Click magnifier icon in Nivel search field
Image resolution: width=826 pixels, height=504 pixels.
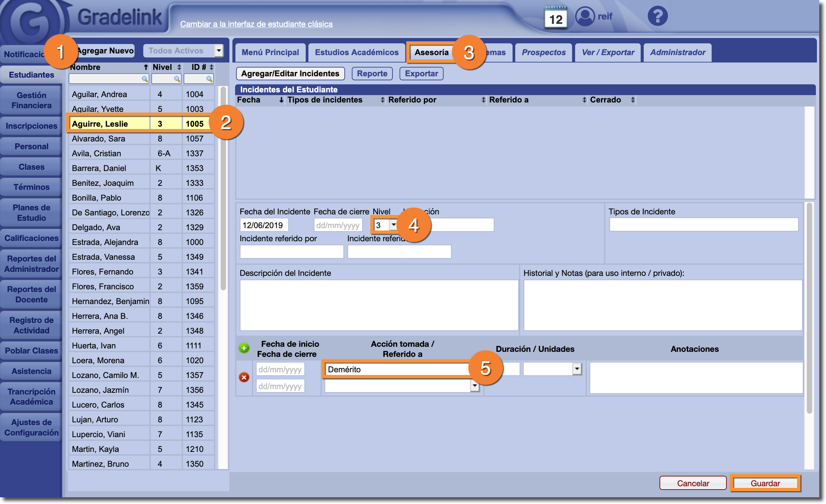point(177,79)
